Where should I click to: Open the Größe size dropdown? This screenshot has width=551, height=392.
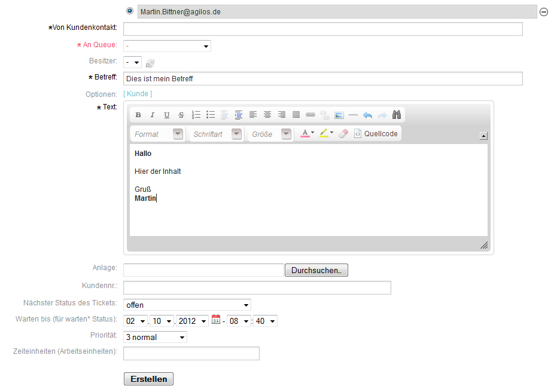tap(270, 134)
